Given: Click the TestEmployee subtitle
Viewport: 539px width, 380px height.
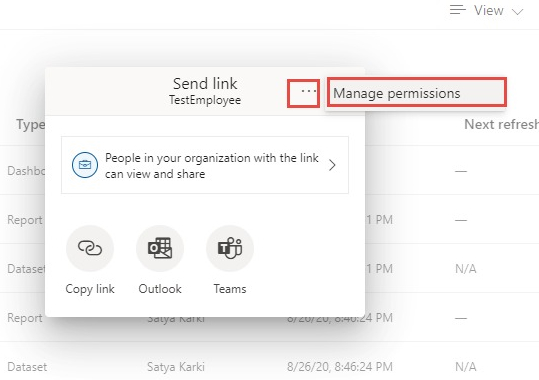Looking at the screenshot, I should (x=205, y=100).
